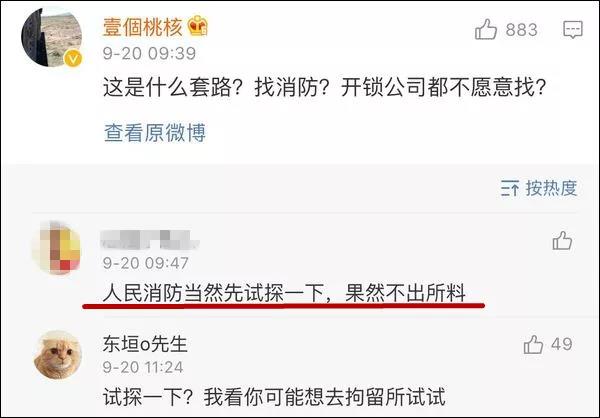This screenshot has height=418, width=600.
Task: Select main post text 这是什么套路
Action: point(324,87)
